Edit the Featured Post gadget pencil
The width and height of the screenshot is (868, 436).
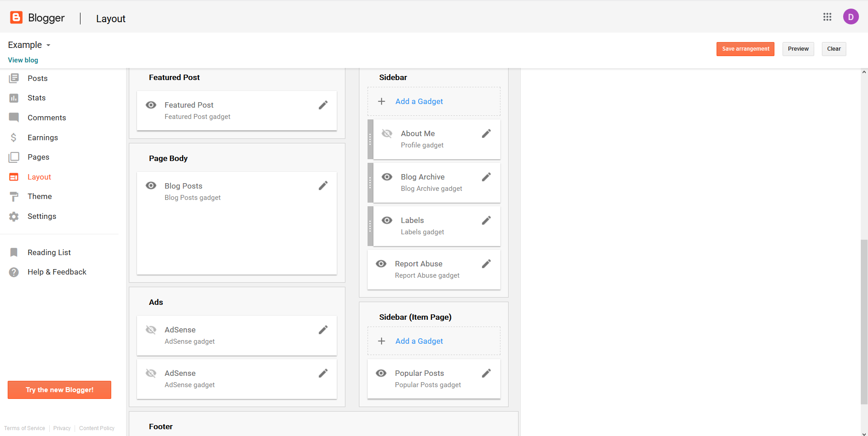pos(323,105)
